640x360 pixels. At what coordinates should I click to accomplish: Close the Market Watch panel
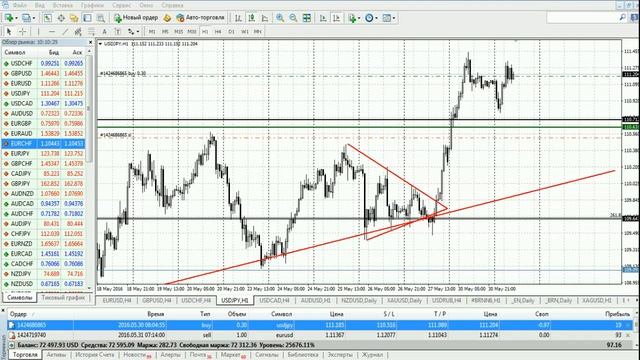coord(91,42)
